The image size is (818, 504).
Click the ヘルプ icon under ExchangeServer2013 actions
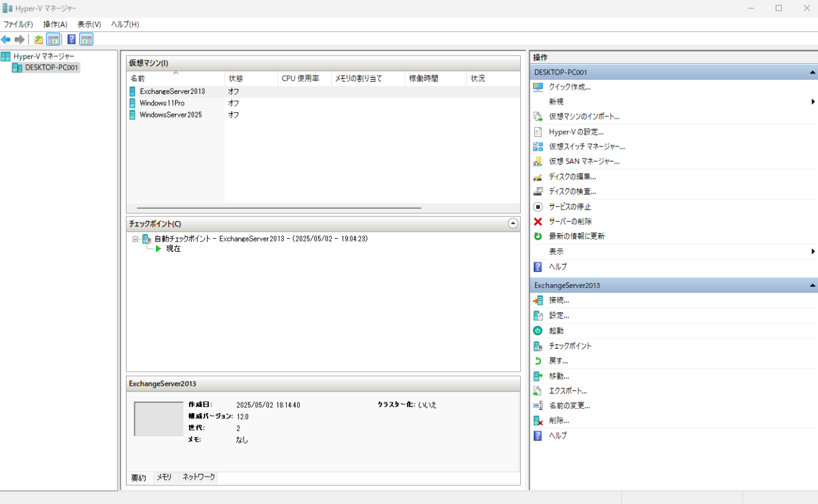[537, 436]
